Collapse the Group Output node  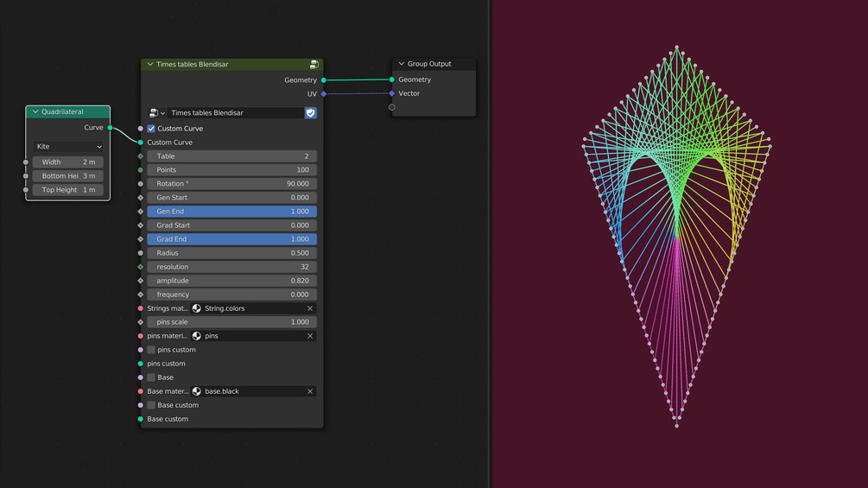tap(402, 64)
